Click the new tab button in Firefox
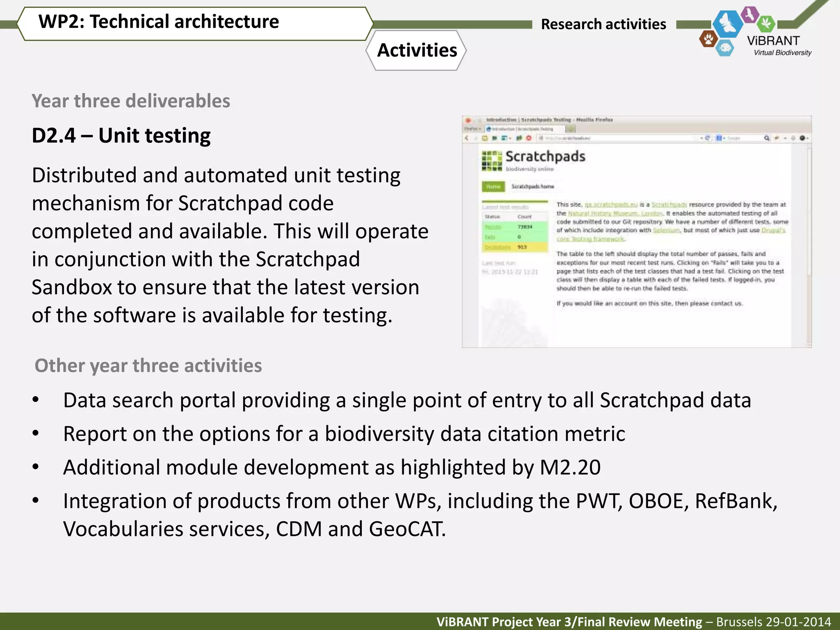The width and height of the screenshot is (840, 630). click(570, 129)
